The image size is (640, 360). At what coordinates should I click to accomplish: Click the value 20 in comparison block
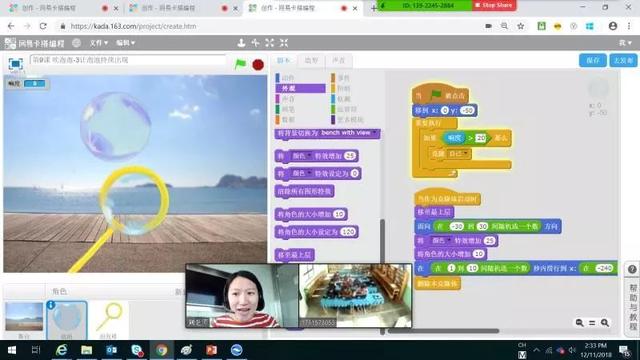[x=481, y=138]
